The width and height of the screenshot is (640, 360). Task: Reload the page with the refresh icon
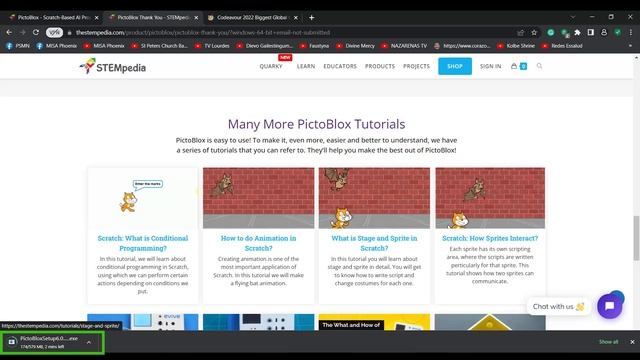coord(36,32)
